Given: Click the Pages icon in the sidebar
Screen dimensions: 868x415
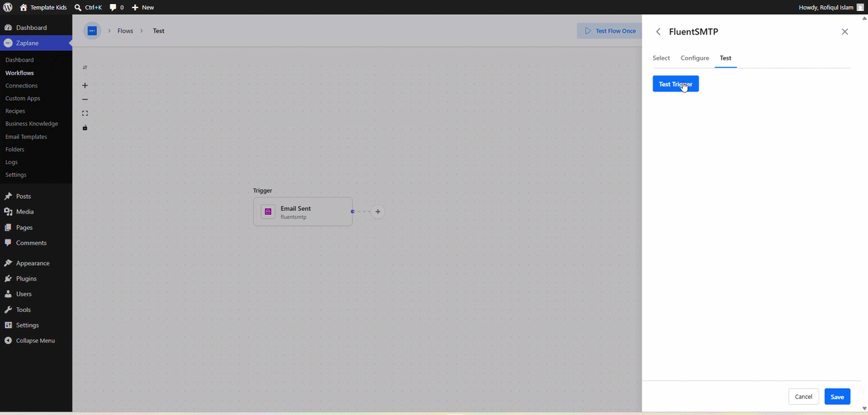Looking at the screenshot, I should [8, 227].
